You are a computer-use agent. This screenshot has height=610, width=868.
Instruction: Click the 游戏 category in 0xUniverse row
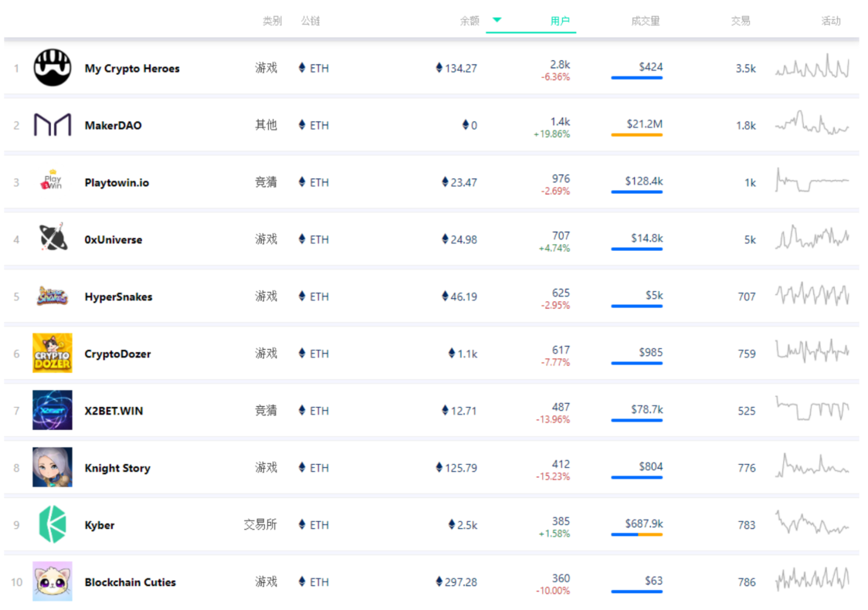(266, 239)
